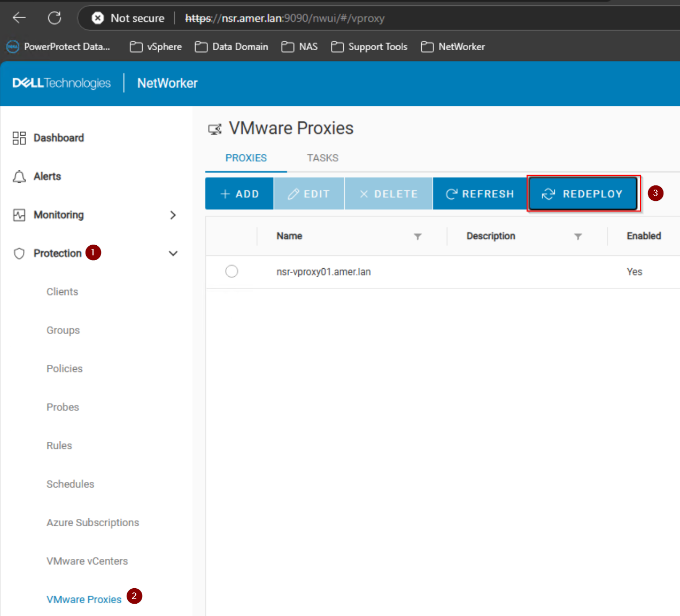680x616 pixels.
Task: Click the Dell Technologies logo
Action: (x=61, y=83)
